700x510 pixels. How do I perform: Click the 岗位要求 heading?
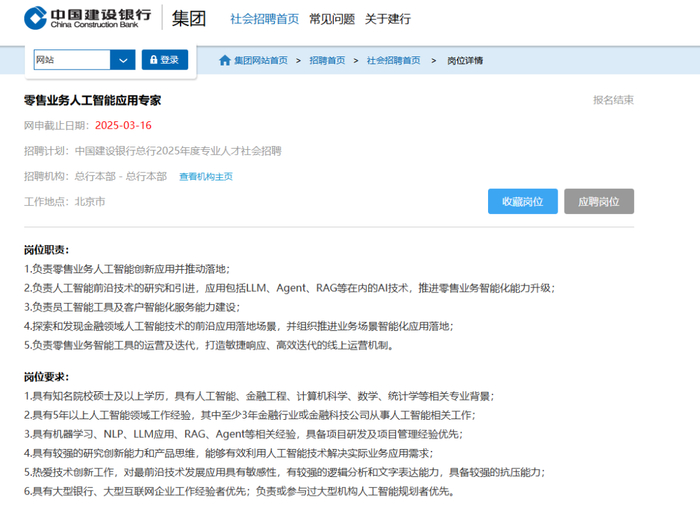pyautogui.click(x=46, y=377)
